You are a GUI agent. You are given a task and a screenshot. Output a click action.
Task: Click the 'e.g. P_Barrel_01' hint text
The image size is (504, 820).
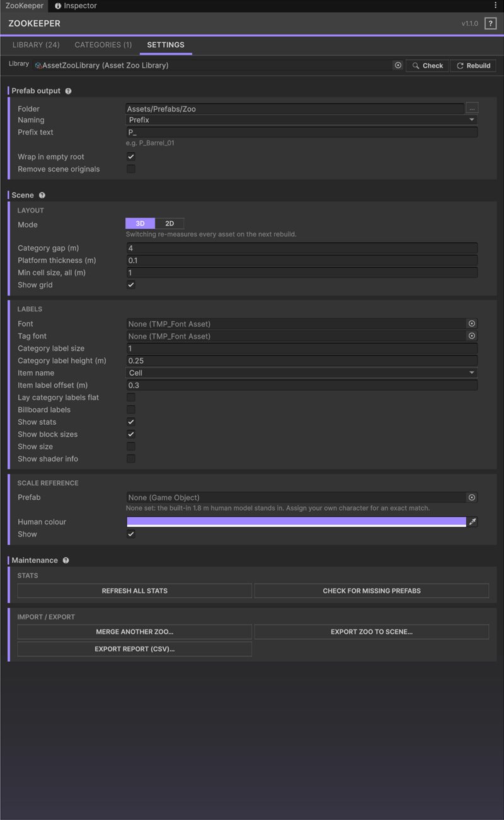pyautogui.click(x=150, y=143)
